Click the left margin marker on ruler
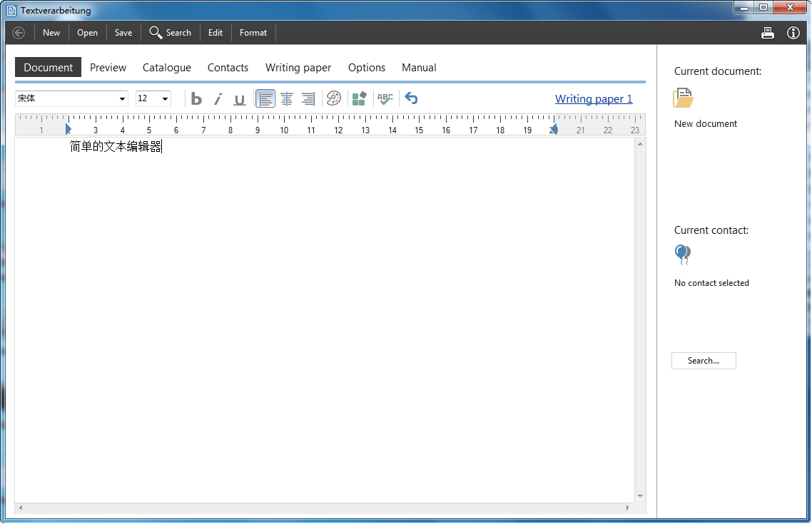Image resolution: width=812 pixels, height=524 pixels. pos(68,129)
